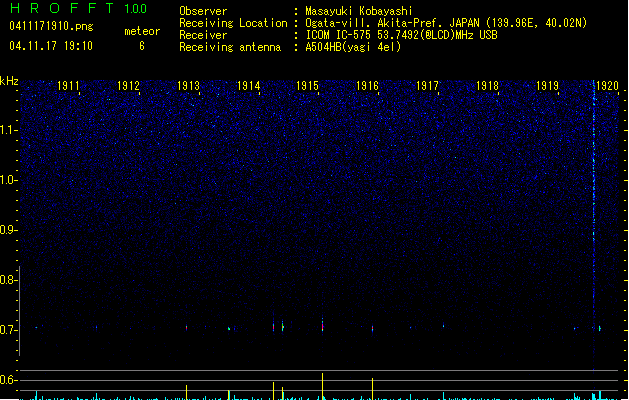Viewport: 629px width, 400px height.
Task: Select antenna value A504HB(yagi 4el)
Action: point(353,47)
